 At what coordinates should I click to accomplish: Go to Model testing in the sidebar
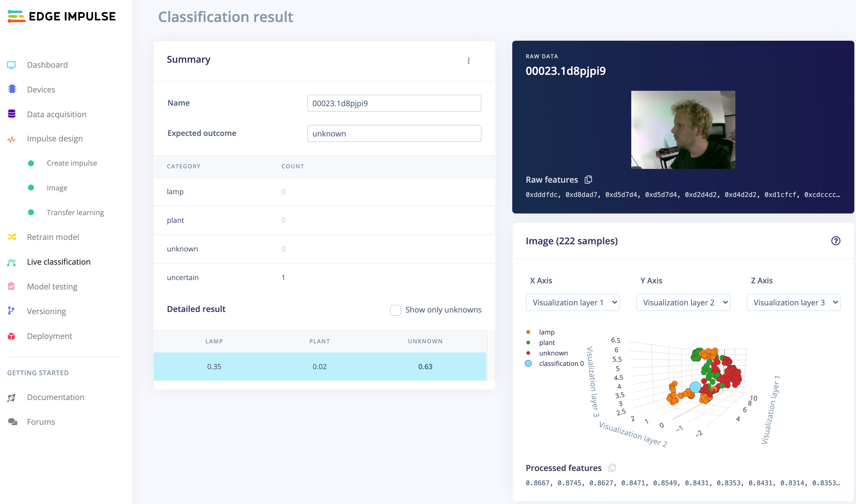click(52, 286)
